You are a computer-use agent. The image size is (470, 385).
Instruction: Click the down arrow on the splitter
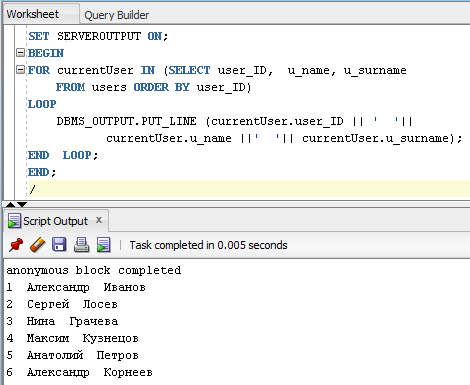click(x=22, y=204)
